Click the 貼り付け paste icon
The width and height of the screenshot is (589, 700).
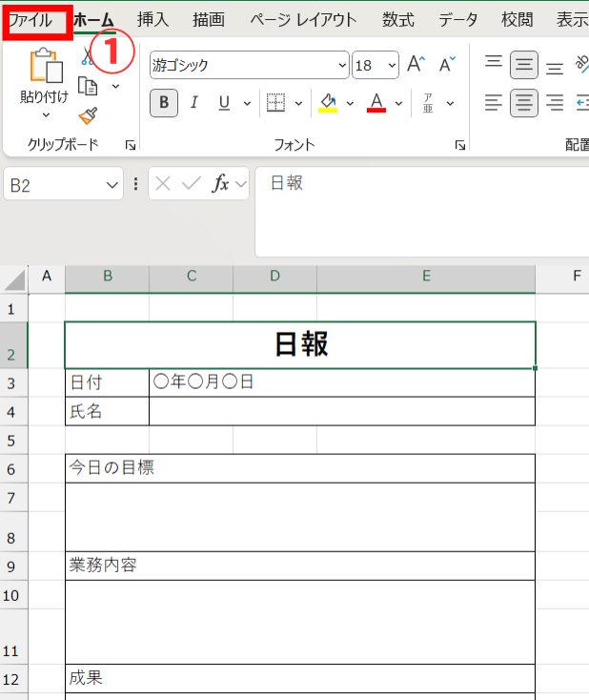pos(46,66)
